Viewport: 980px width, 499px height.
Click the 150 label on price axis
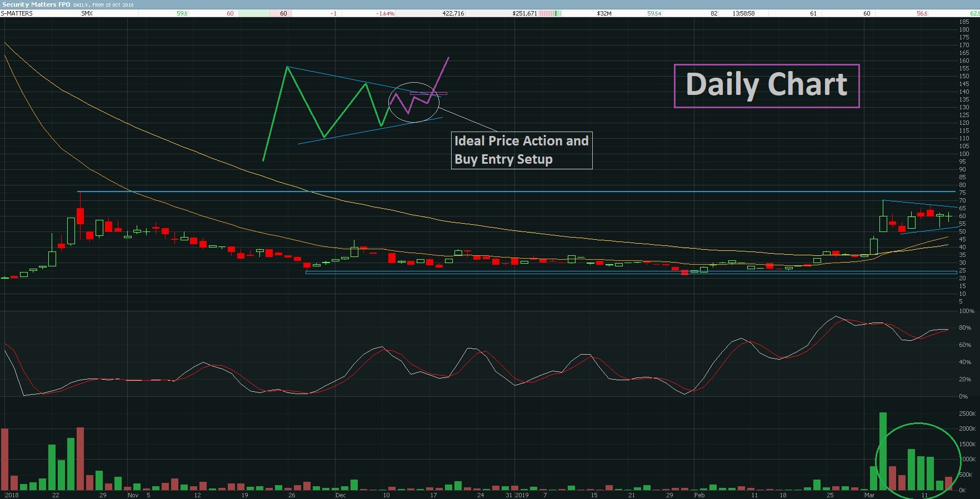[x=964, y=76]
